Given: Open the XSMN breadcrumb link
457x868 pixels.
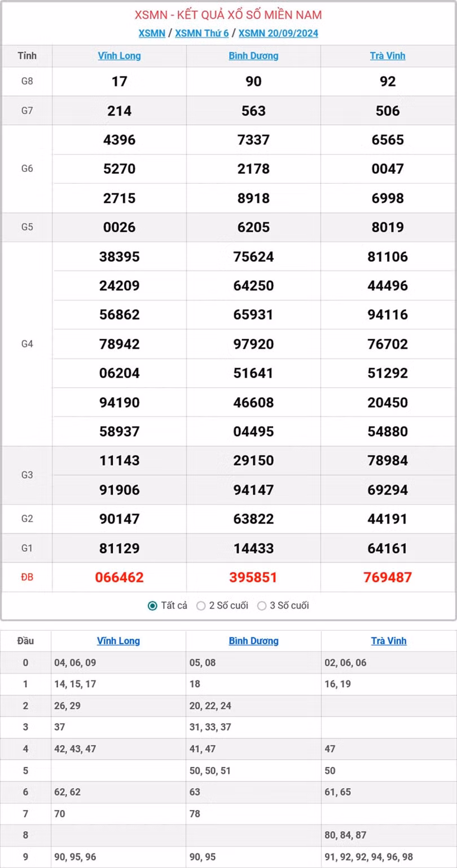Looking at the screenshot, I should (152, 33).
